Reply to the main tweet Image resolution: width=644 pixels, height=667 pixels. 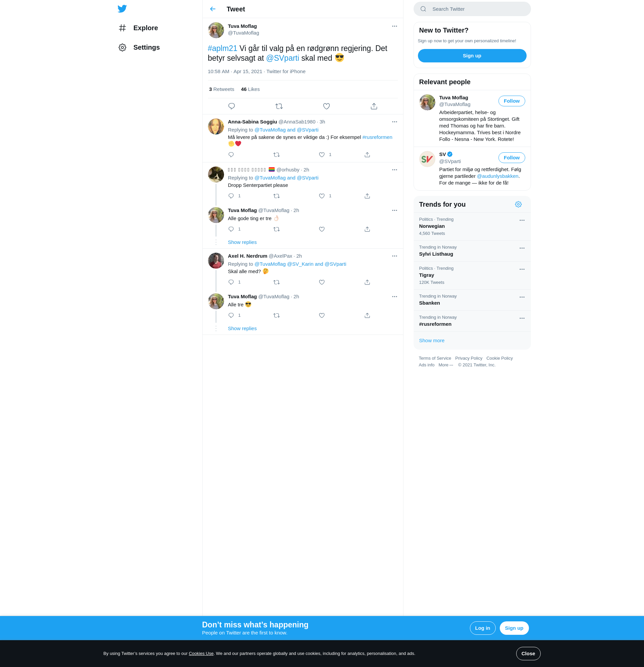point(231,106)
